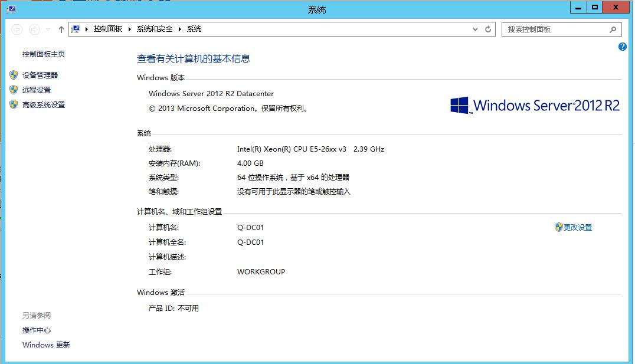Click the 更改设置 change settings link
The image size is (635, 364).
578,227
